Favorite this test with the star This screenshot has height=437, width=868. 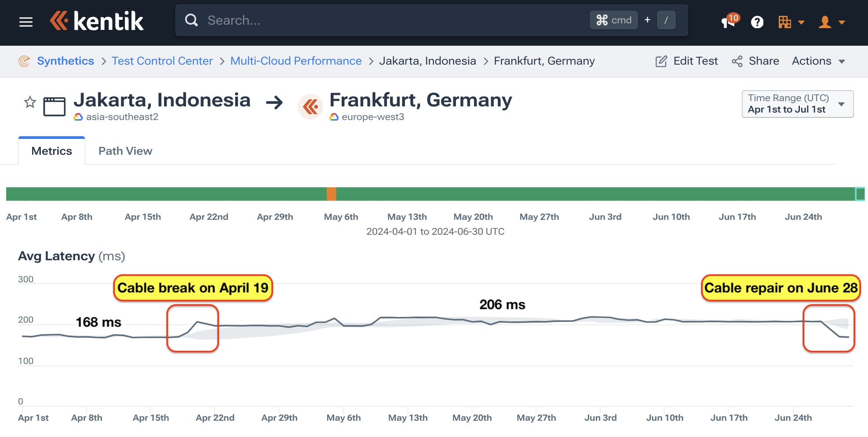coord(30,102)
